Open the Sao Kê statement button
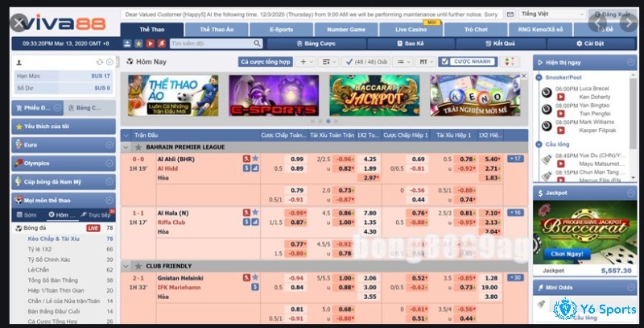 click(411, 44)
